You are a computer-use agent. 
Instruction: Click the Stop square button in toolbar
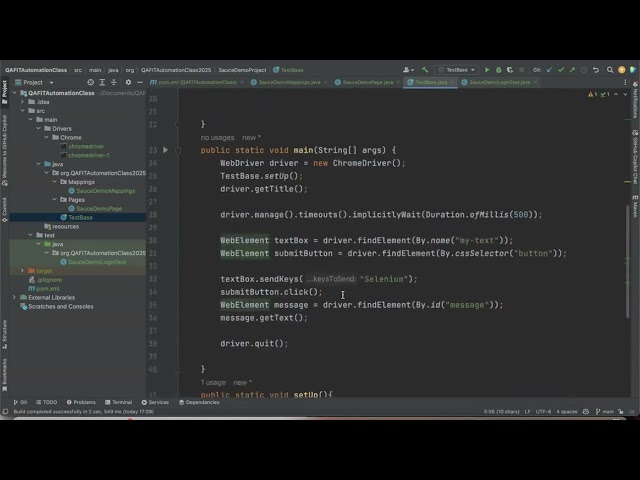[522, 70]
